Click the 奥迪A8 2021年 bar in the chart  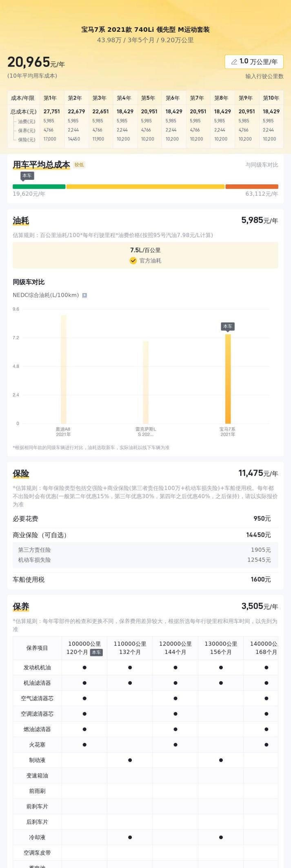click(64, 369)
